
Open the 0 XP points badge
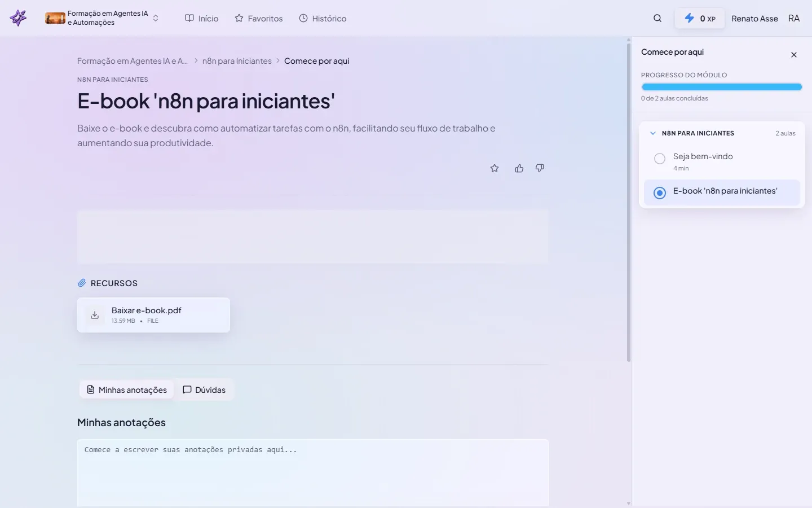(700, 19)
